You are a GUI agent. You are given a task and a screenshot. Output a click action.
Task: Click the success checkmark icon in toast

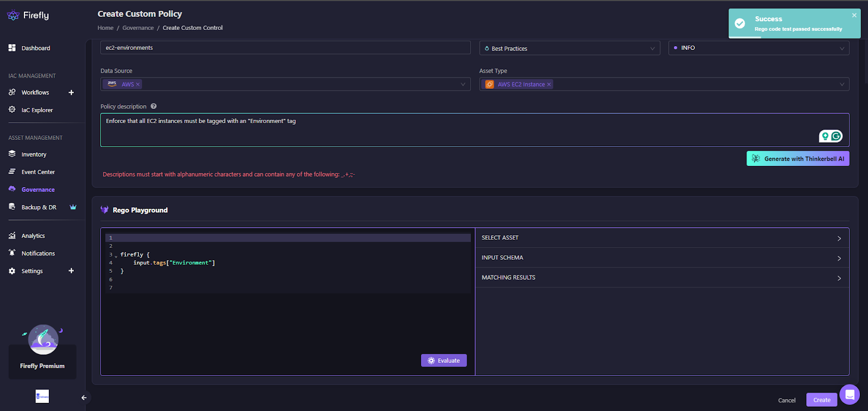739,23
